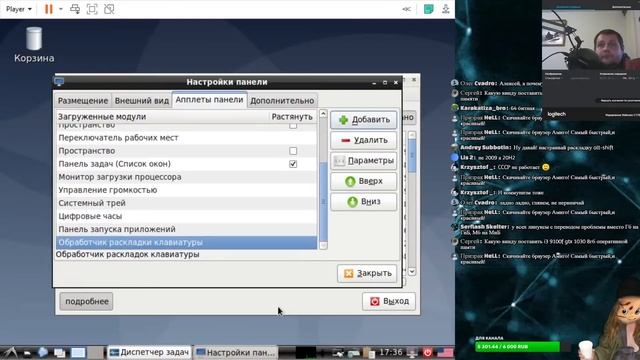Launch the web browser globe taskbar icon
The height and width of the screenshot is (360, 640).
coord(42,352)
